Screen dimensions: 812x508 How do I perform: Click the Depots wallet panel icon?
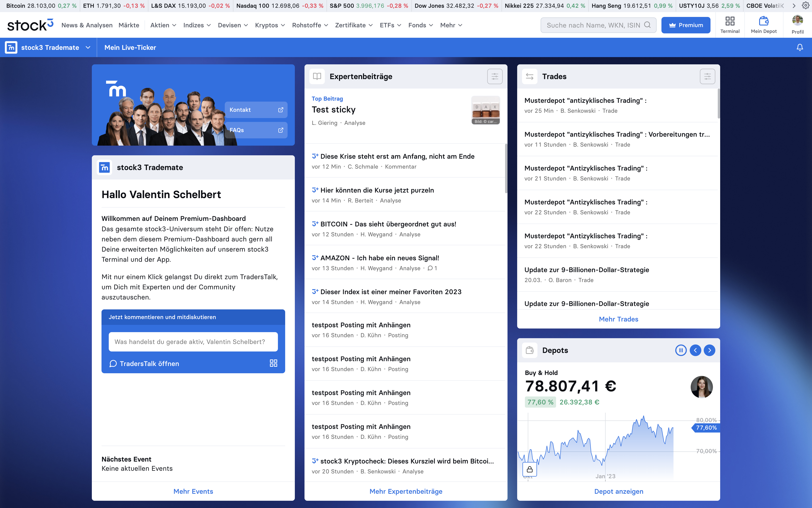pyautogui.click(x=530, y=350)
